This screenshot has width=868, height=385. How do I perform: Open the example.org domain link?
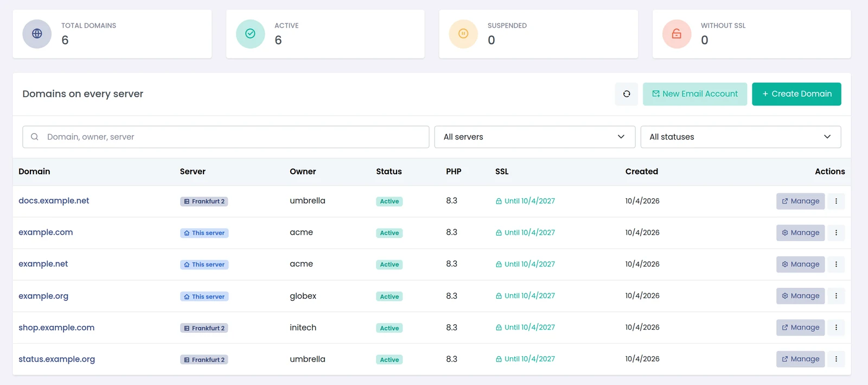(43, 296)
